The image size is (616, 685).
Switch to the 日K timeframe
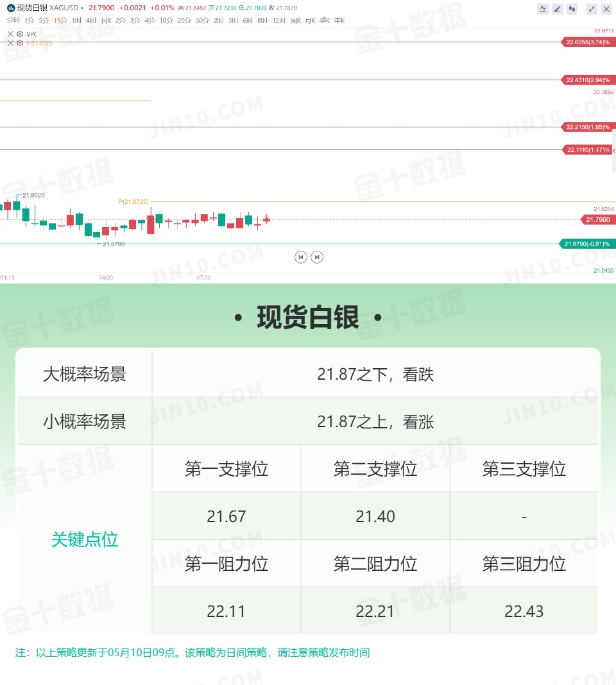point(107,21)
